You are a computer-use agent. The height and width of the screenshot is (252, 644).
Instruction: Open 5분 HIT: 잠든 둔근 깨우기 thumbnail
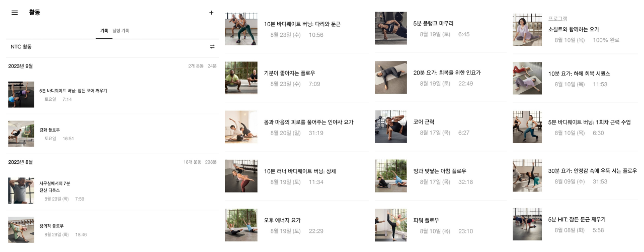click(527, 224)
